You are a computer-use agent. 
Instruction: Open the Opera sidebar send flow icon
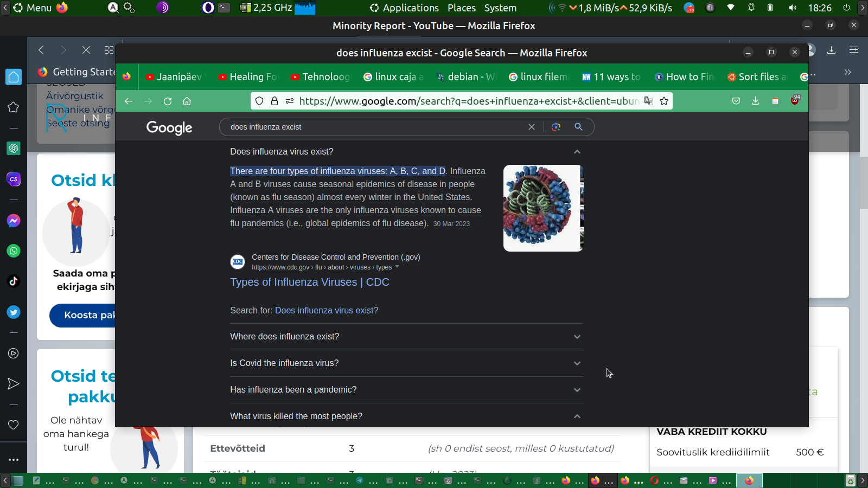pyautogui.click(x=14, y=384)
